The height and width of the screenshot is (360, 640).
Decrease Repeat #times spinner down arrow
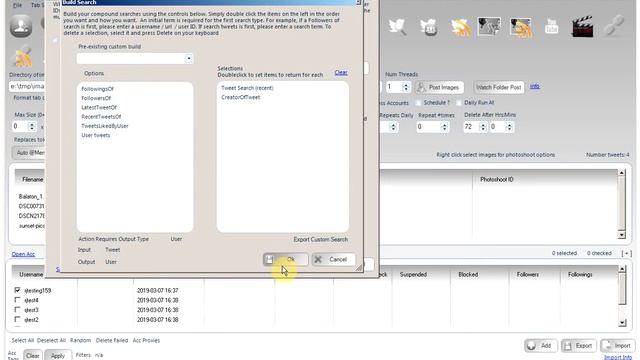click(x=444, y=129)
